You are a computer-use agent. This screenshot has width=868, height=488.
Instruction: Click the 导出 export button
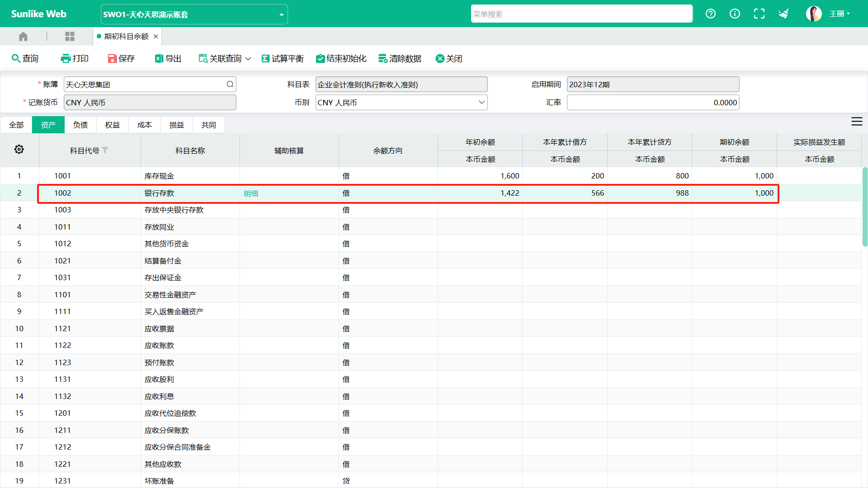(168, 58)
